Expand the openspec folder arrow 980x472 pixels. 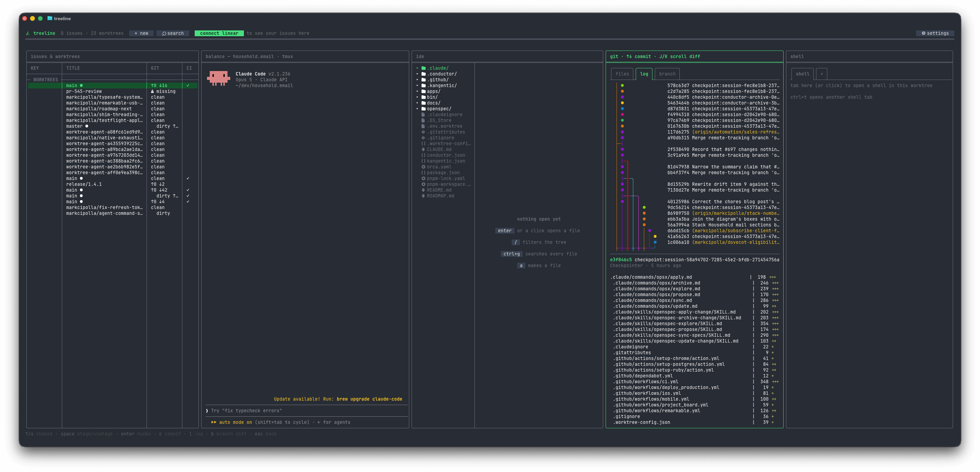(417, 109)
